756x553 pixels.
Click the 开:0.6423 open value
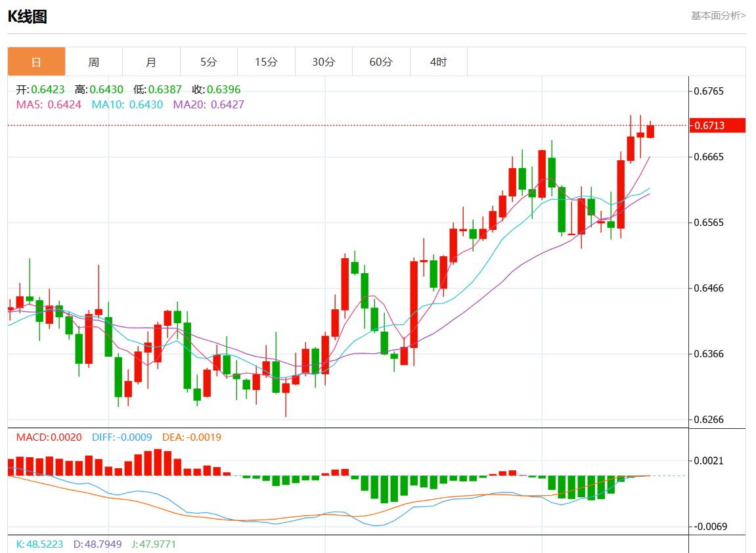pyautogui.click(x=41, y=89)
